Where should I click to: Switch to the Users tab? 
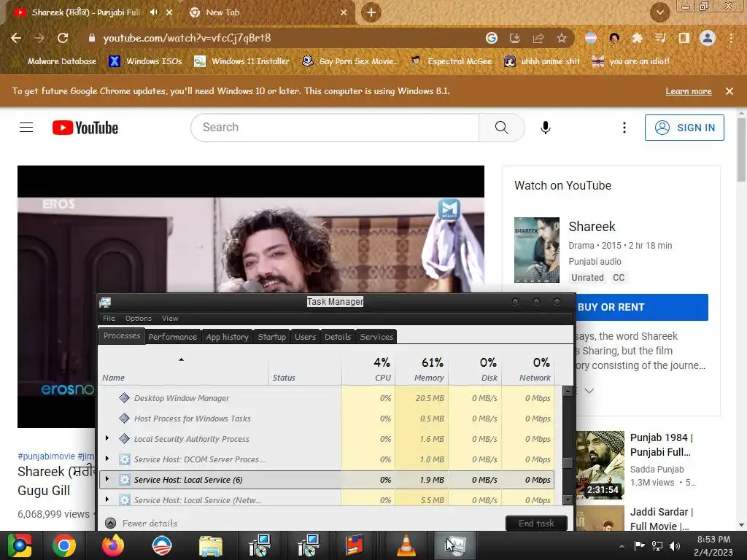[306, 337]
